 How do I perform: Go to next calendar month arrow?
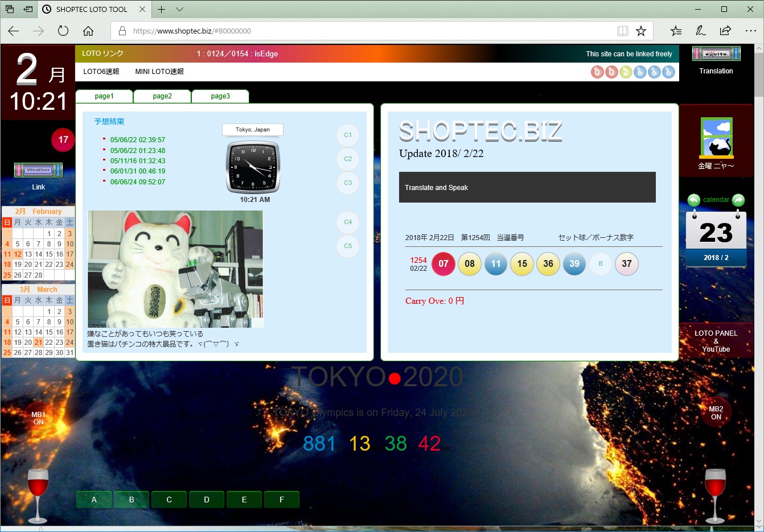[x=738, y=200]
